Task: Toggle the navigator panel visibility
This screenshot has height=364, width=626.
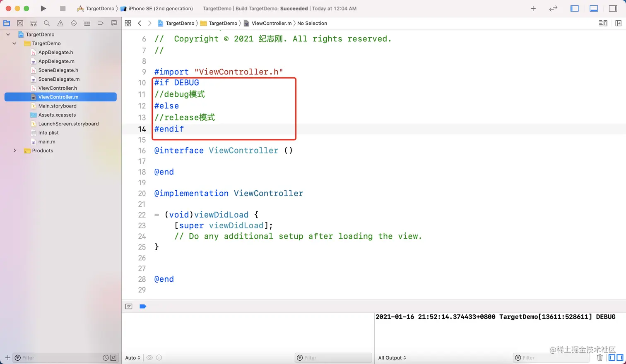Action: [x=575, y=8]
